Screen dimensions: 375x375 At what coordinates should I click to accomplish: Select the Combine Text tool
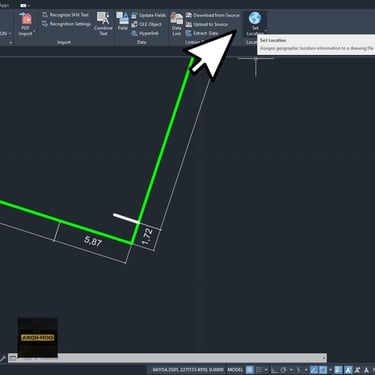(x=103, y=24)
